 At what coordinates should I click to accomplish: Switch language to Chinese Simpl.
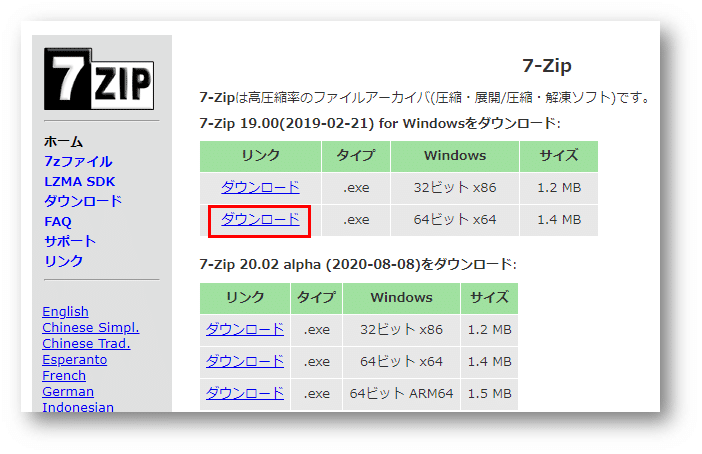90,327
